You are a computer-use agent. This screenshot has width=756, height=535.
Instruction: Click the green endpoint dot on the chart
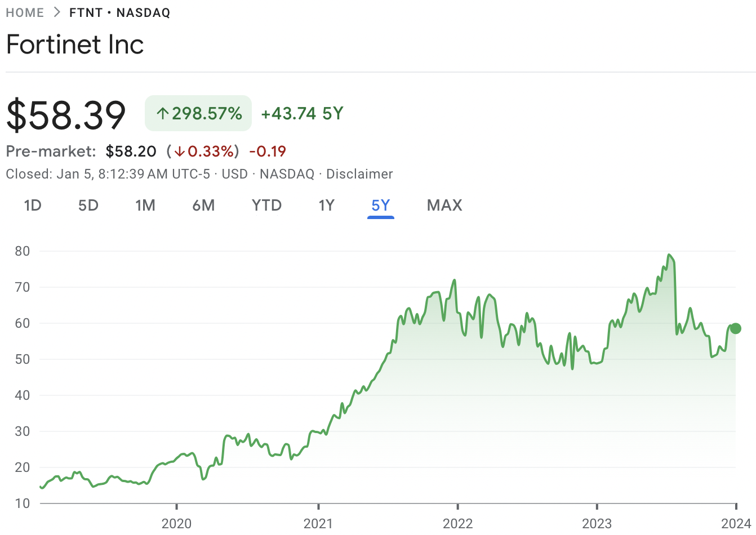click(x=736, y=327)
